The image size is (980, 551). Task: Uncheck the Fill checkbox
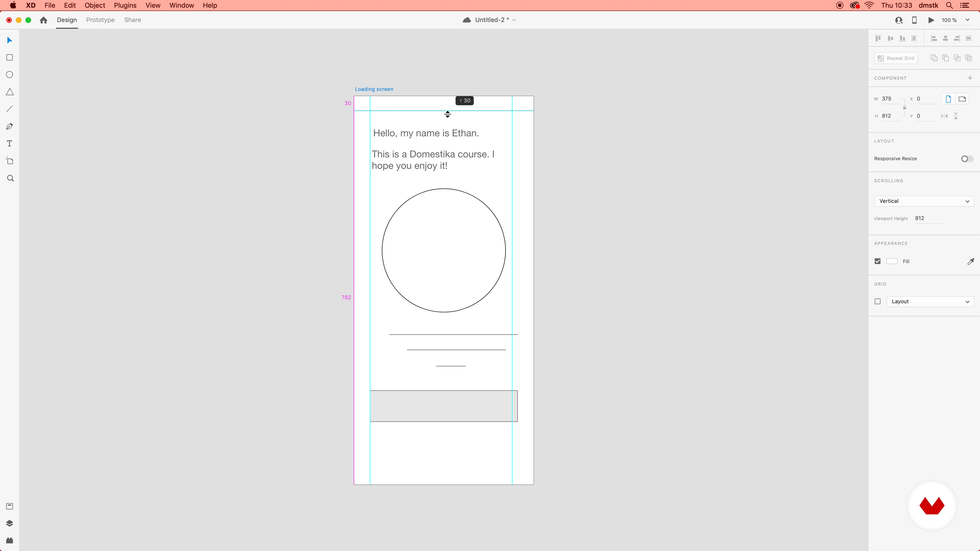pyautogui.click(x=878, y=261)
